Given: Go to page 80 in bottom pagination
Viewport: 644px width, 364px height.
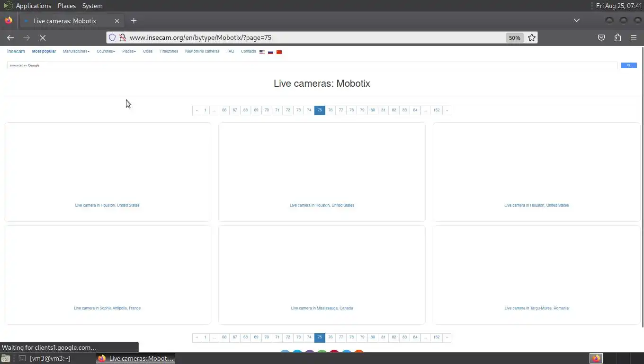Looking at the screenshot, I should 373,337.
